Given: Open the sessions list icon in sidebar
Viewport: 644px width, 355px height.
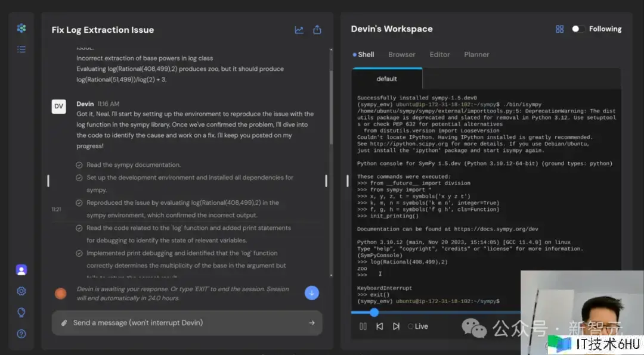Looking at the screenshot, I should point(21,49).
